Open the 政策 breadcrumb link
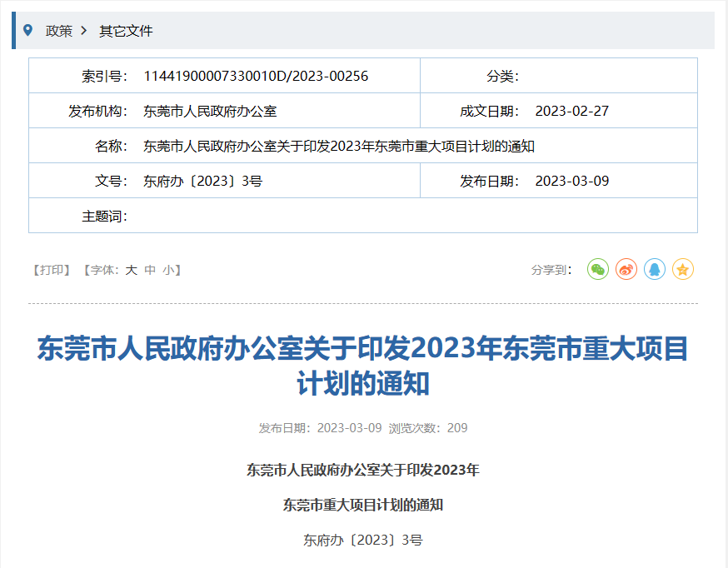Screen dimensions: 728x568 58,31
